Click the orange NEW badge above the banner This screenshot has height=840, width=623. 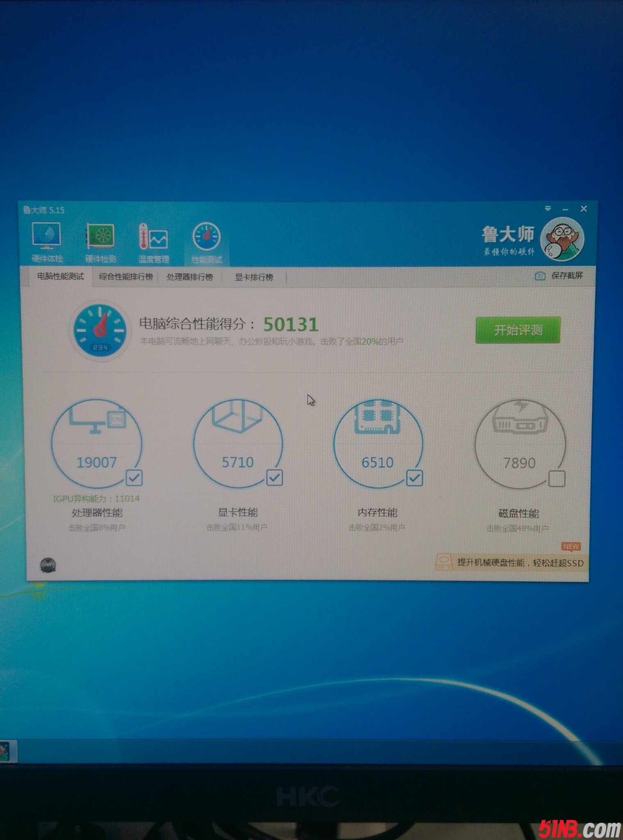coord(571,547)
